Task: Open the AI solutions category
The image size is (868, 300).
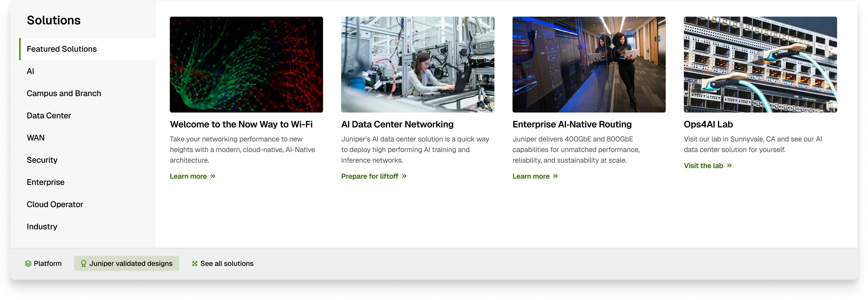Action: tap(30, 71)
